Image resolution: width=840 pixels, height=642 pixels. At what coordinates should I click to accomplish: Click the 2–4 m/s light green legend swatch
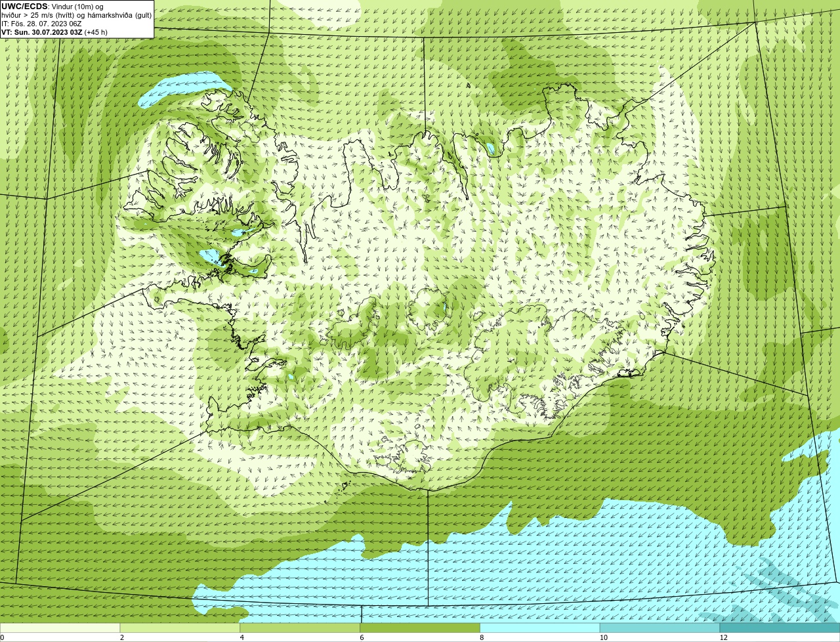coord(180,628)
